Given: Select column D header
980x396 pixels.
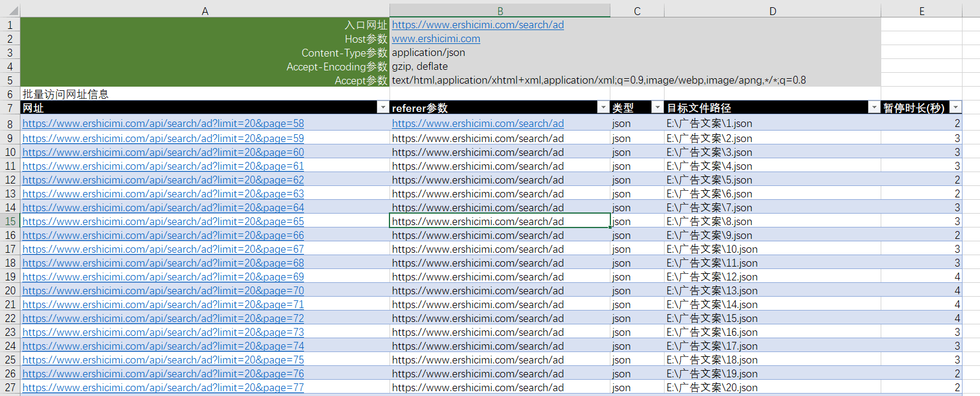Looking at the screenshot, I should [772, 11].
